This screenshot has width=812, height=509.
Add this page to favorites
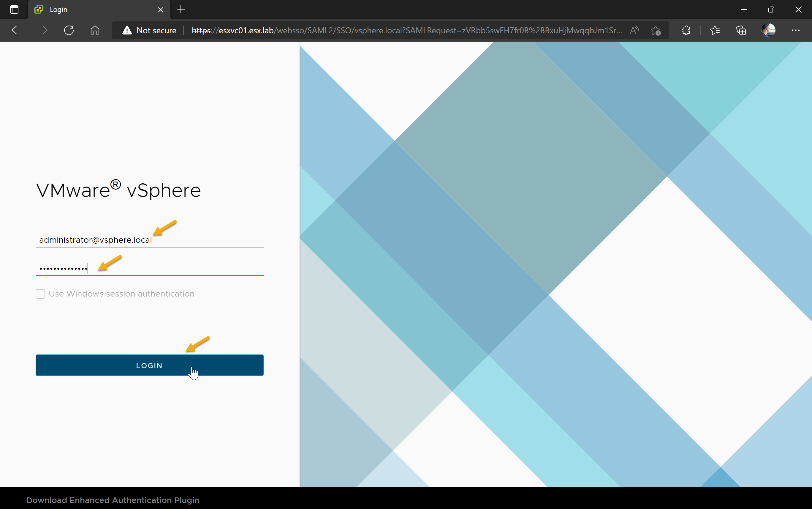coord(656,30)
